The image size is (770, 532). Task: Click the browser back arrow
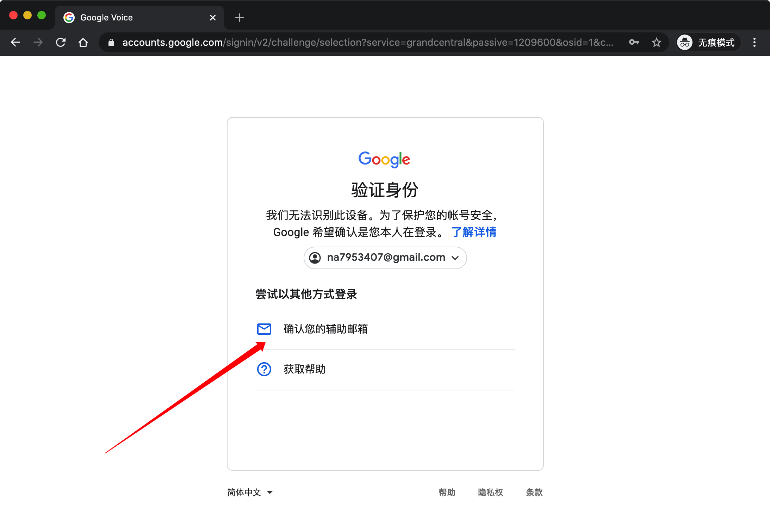coord(15,43)
